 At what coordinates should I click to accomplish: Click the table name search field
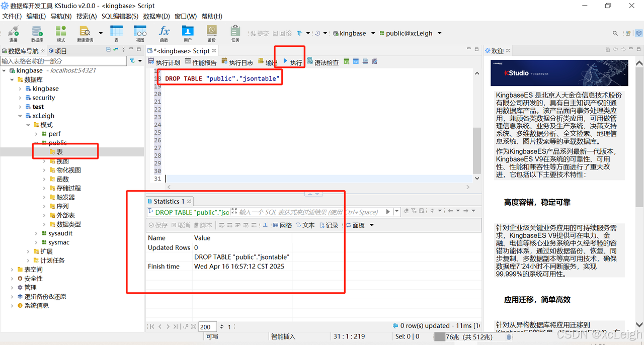63,61
